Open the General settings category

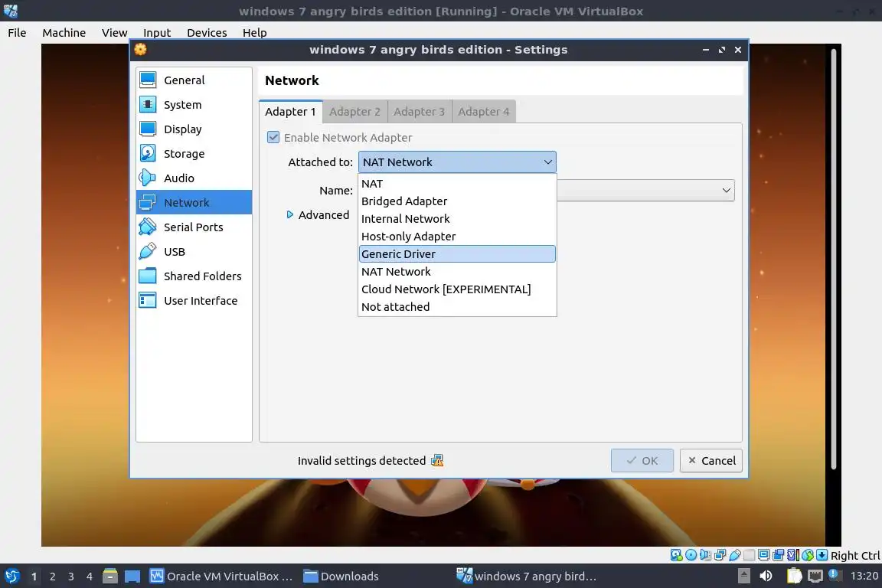(x=194, y=80)
